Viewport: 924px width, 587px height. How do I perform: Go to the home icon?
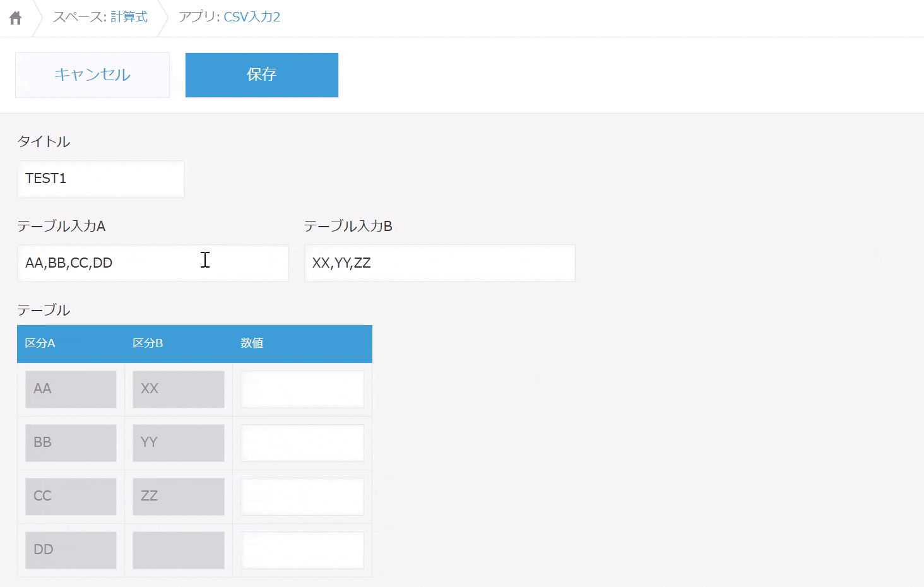pyautogui.click(x=16, y=18)
